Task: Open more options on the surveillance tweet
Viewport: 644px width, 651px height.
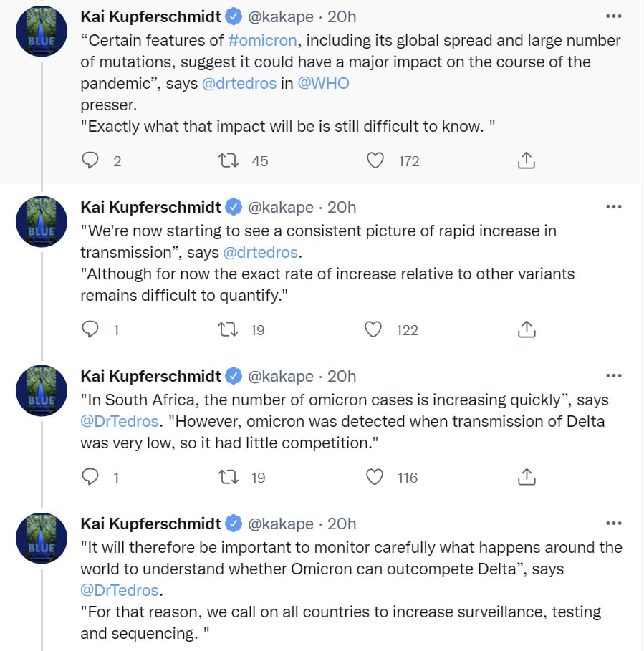Action: (614, 523)
